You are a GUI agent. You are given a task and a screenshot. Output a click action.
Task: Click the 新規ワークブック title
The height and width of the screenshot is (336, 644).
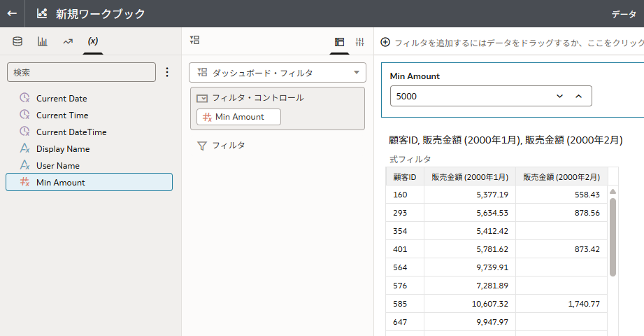click(x=101, y=14)
